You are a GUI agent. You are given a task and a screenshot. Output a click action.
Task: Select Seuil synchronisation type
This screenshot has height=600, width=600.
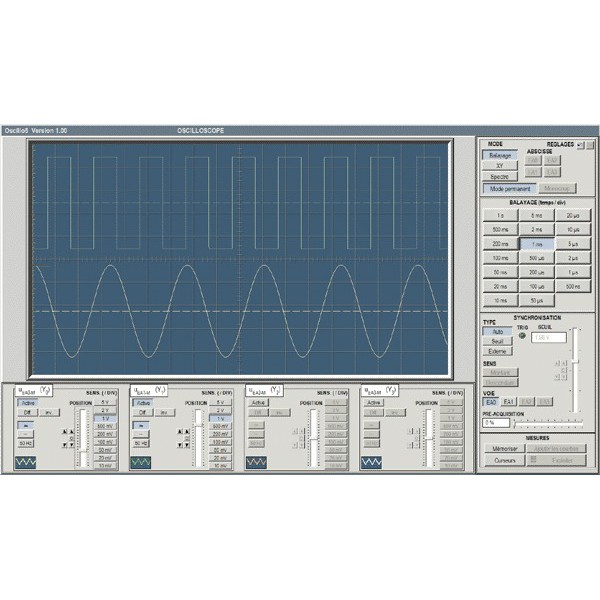point(497,341)
